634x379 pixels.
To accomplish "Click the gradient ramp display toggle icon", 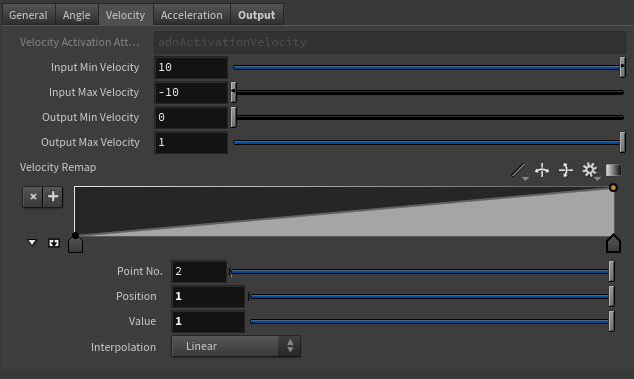I will pyautogui.click(x=613, y=170).
